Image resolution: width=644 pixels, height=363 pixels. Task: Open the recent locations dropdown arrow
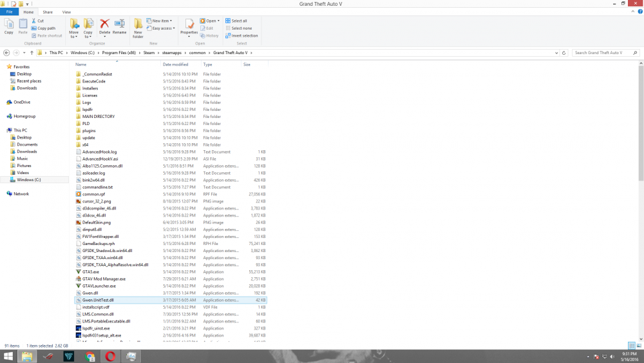24,53
